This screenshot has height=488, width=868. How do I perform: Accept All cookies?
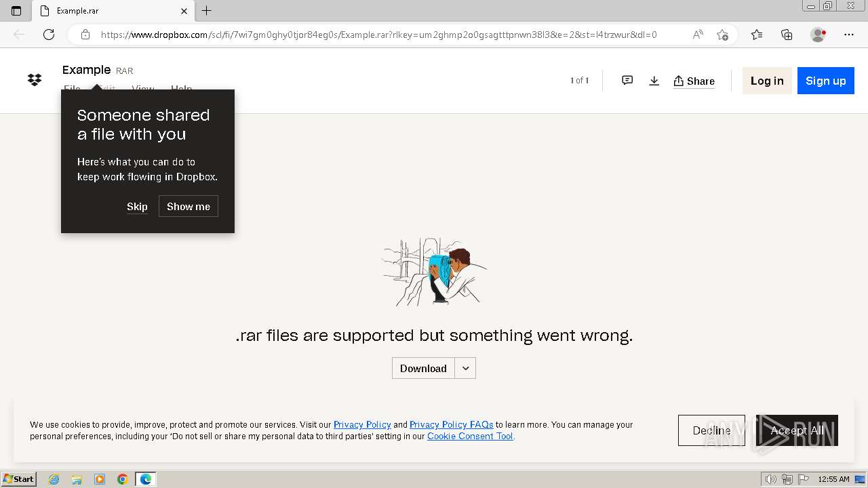(797, 430)
